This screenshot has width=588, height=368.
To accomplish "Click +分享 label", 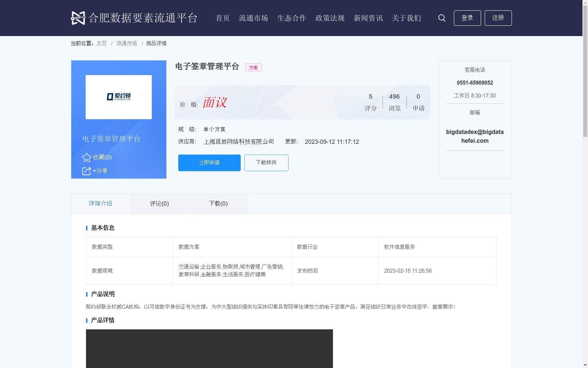I will click(100, 171).
